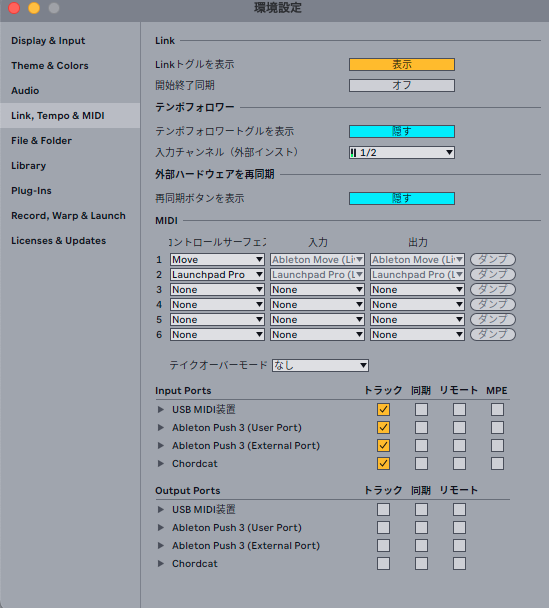Screen dimensions: 549x608
Task: Toggle the Linkトグルを表示 button
Action: [x=402, y=64]
